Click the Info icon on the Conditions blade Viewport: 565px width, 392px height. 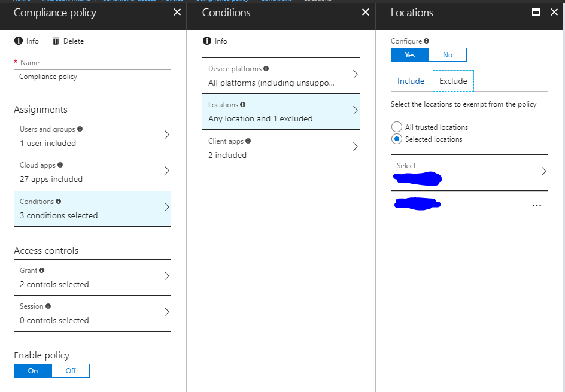[214, 41]
